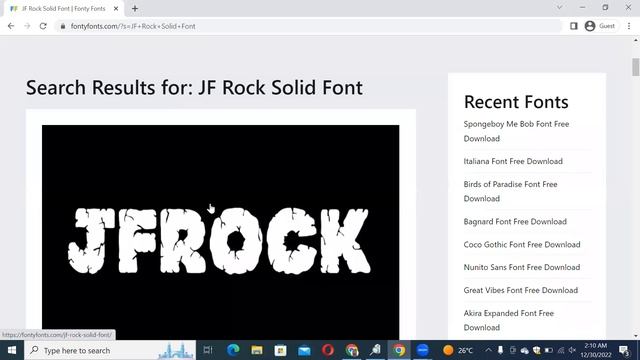Open Microsoft Store from taskbar
640x360 pixels.
[280, 350]
